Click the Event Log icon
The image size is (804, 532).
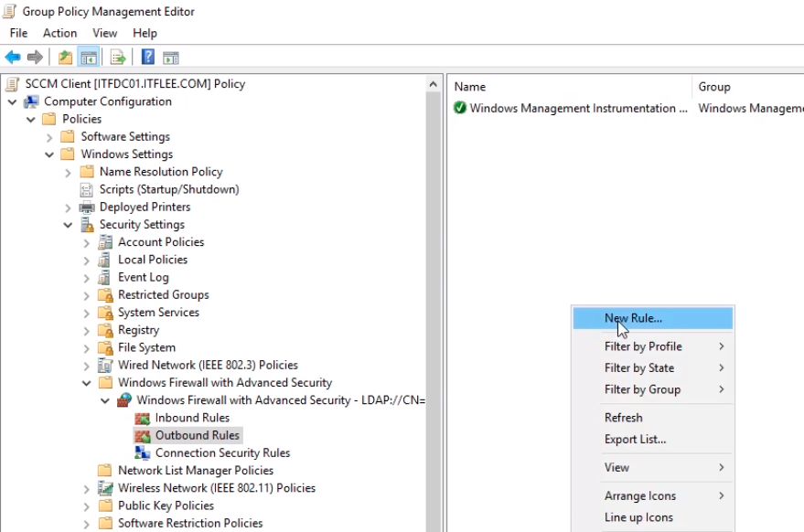point(104,277)
